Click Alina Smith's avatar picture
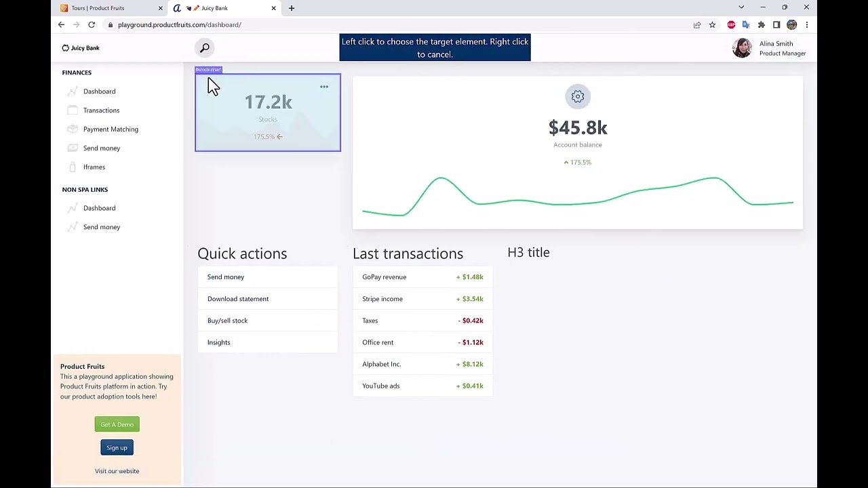The image size is (868, 488). click(742, 48)
